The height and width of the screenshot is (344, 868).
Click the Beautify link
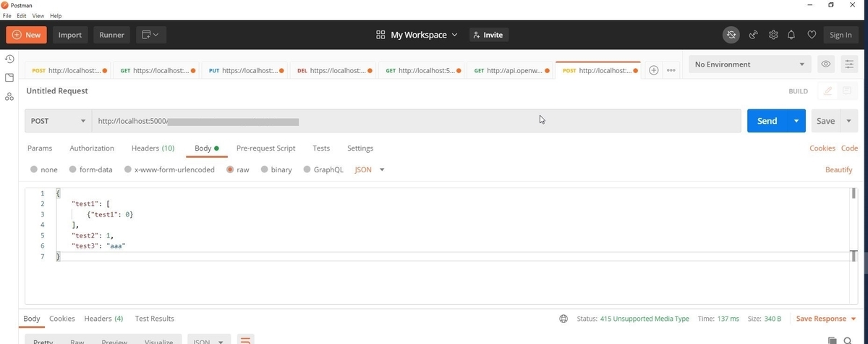839,169
